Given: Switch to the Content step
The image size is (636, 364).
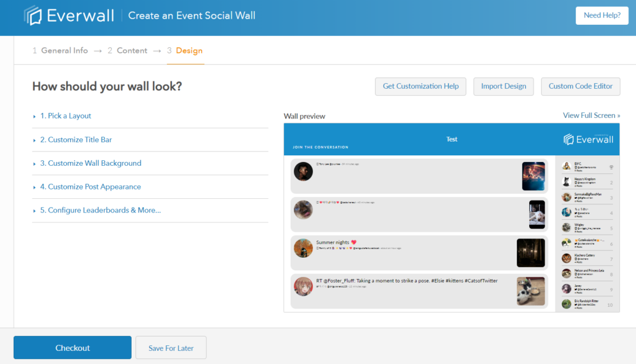Looking at the screenshot, I should click(x=132, y=50).
